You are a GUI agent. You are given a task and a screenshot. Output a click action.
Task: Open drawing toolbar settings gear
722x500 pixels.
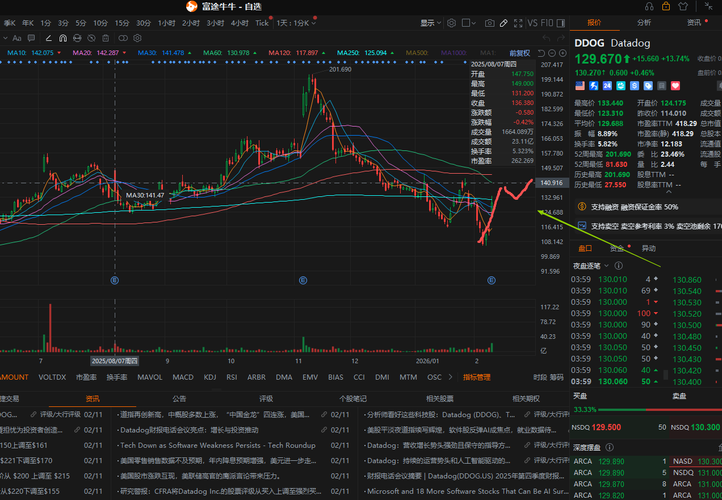click(x=137, y=38)
